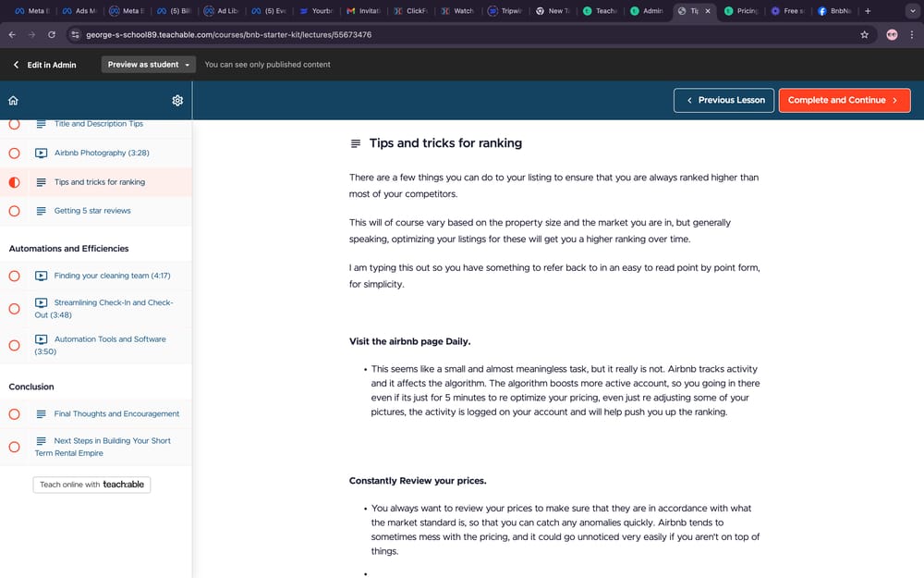The height and width of the screenshot is (578, 924).
Task: Open the Chrome three-dot menu
Action: click(912, 35)
